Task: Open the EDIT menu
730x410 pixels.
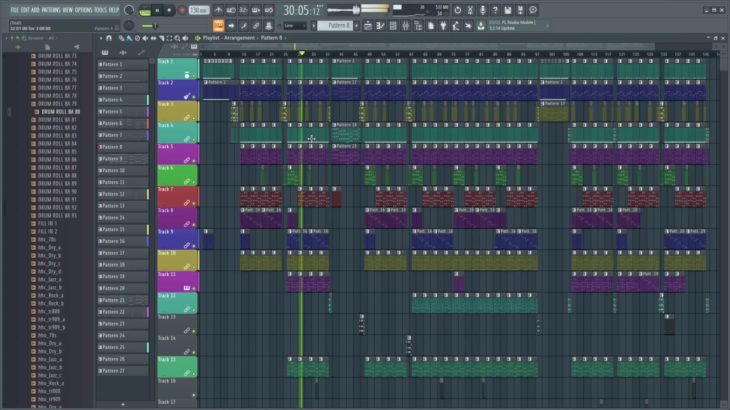Action: 25,10
